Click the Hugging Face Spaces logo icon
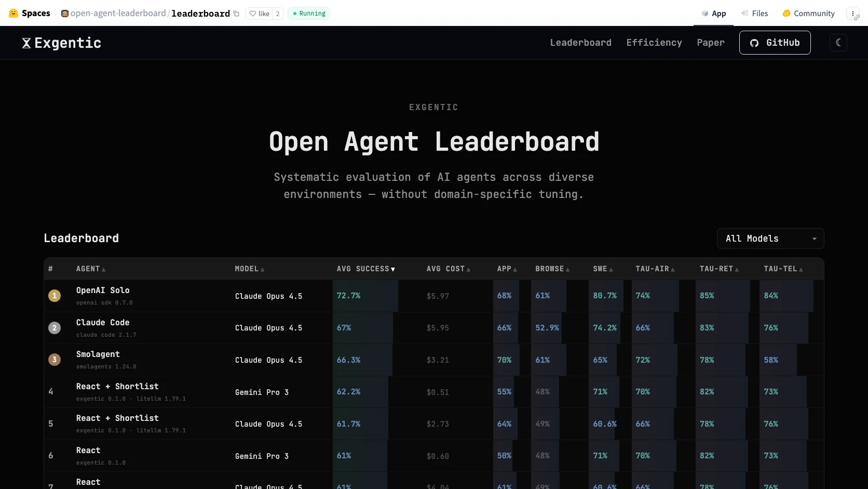The image size is (868, 489). [13, 13]
